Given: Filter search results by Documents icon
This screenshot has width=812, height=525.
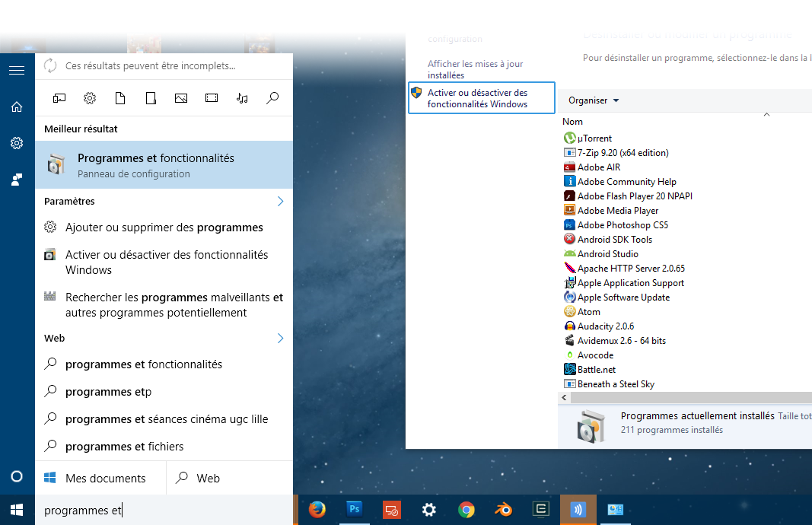Looking at the screenshot, I should point(120,97).
